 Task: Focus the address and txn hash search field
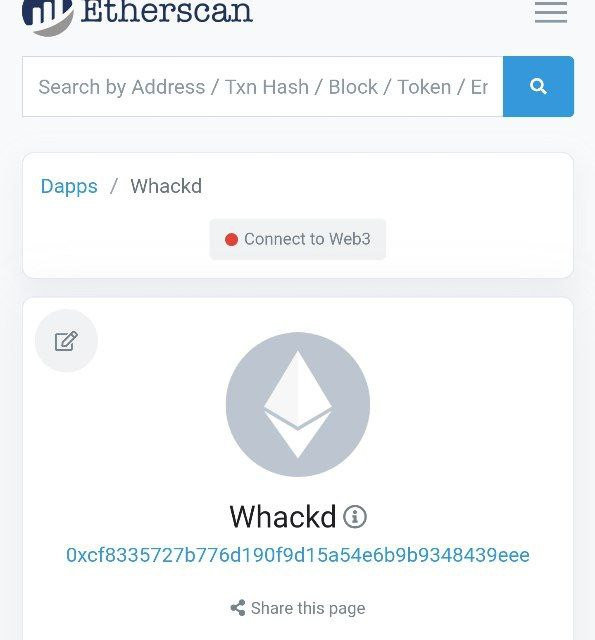click(263, 87)
